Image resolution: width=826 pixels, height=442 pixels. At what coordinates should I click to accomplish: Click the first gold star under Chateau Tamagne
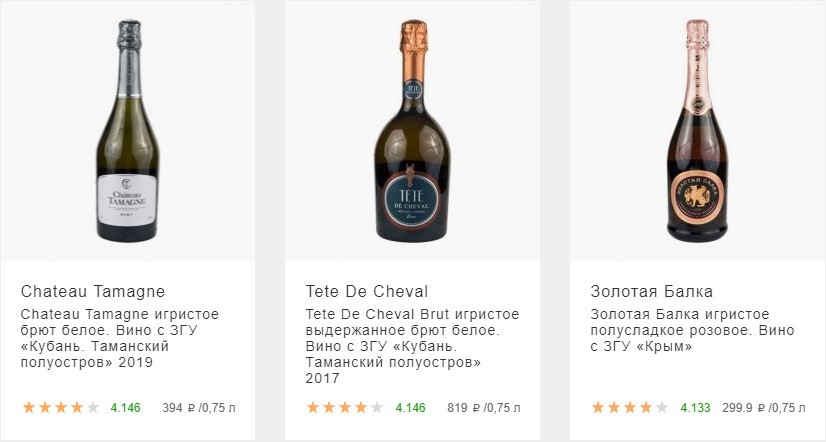click(29, 408)
